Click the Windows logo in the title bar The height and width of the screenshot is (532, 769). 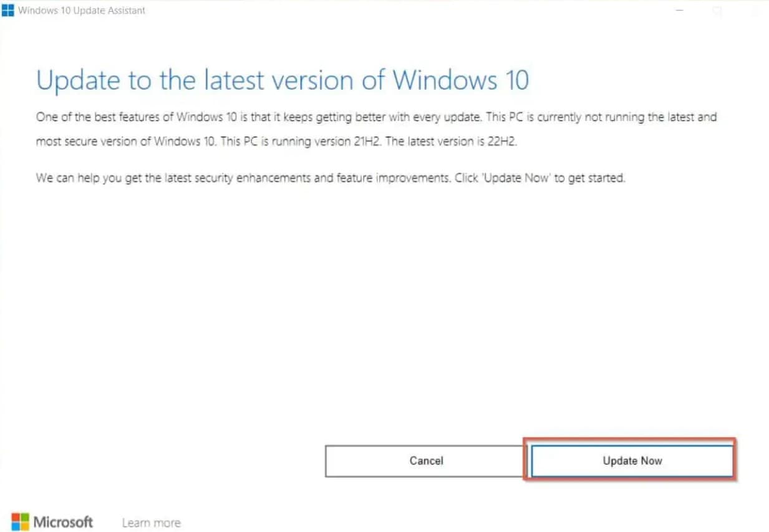click(x=8, y=11)
